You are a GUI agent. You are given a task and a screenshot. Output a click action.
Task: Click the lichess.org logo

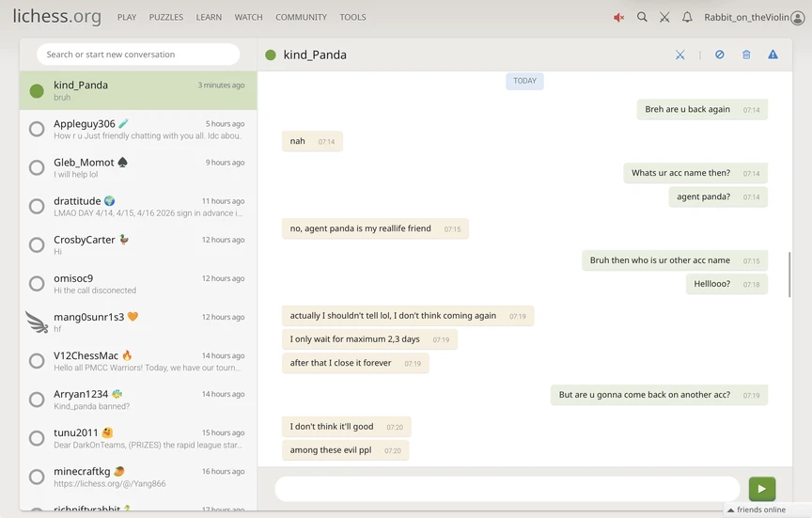56,17
